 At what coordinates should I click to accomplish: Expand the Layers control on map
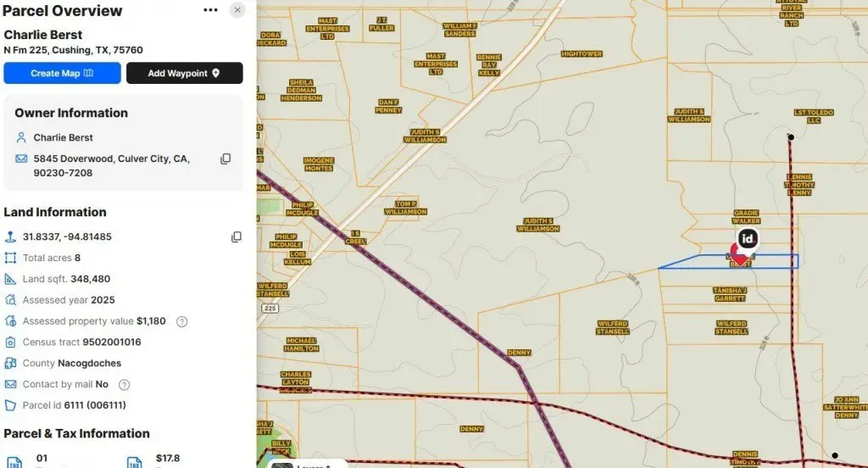308,464
